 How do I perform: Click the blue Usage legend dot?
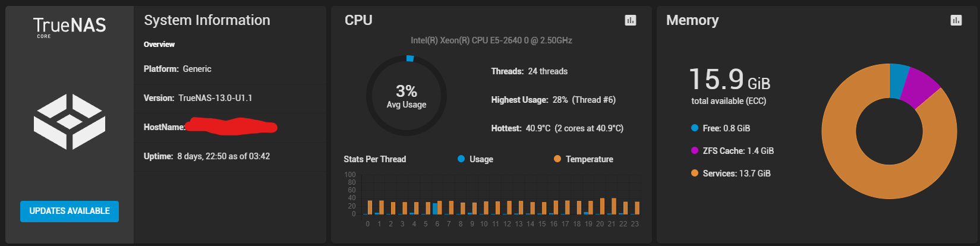click(x=461, y=159)
